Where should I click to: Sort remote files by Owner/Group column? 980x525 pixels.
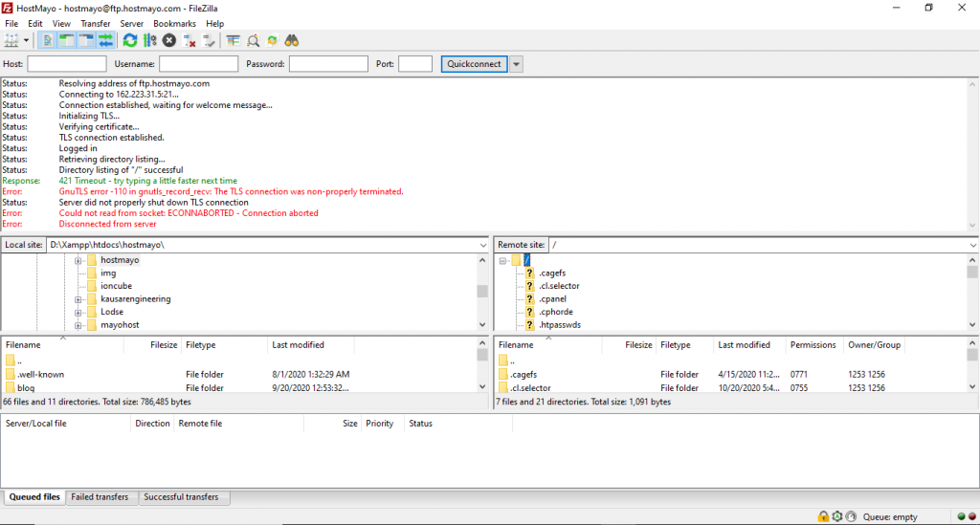[x=875, y=344]
